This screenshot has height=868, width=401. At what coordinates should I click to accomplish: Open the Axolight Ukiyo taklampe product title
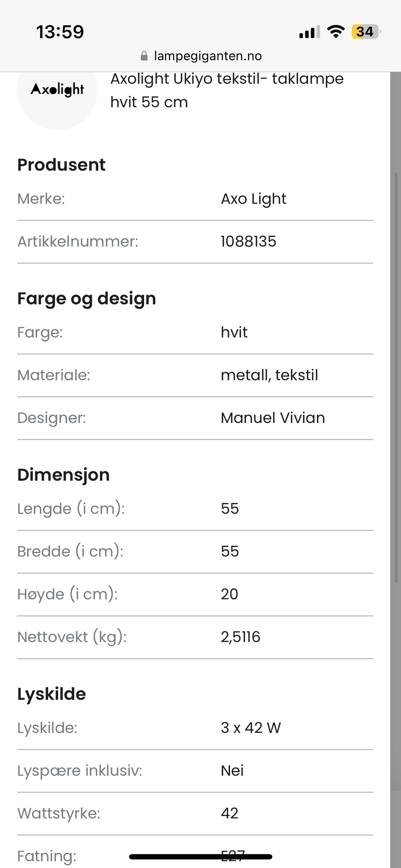[227, 90]
